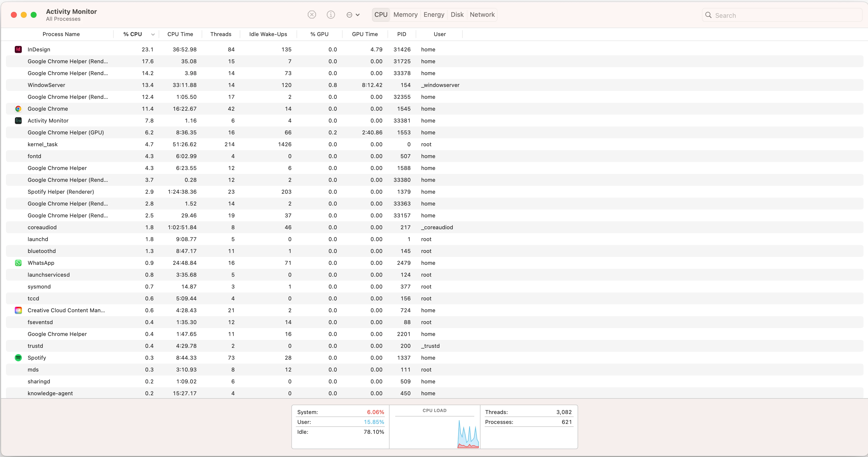Open the ellipsis options dropdown menu
Image resolution: width=868 pixels, height=457 pixels.
(x=353, y=15)
